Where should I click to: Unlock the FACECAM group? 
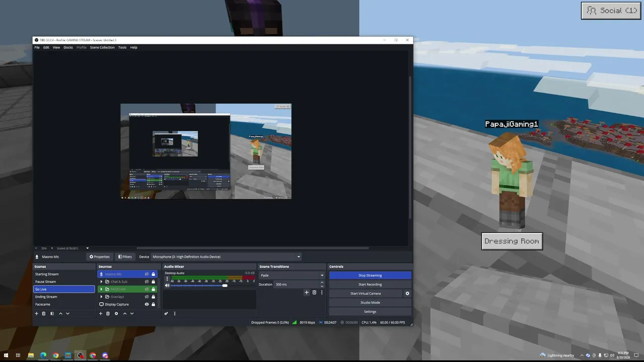[153, 289]
